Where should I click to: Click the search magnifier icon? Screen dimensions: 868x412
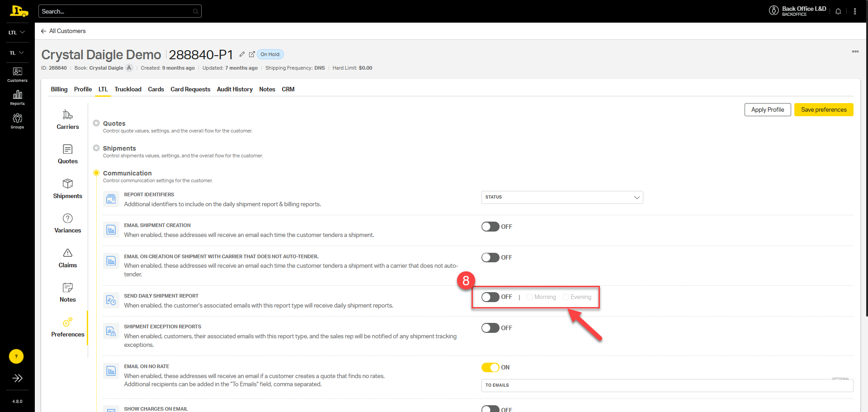[195, 11]
